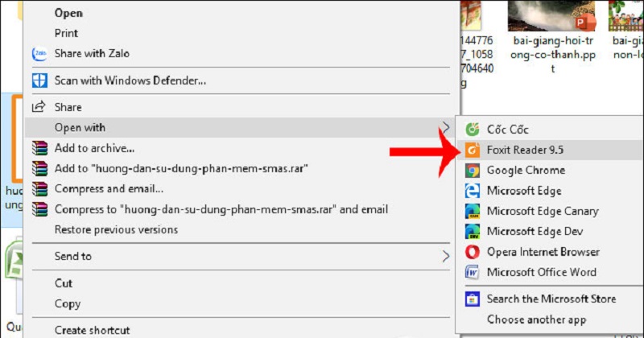Select the Share menu entry
This screenshot has height=338, width=644.
pyautogui.click(x=242, y=107)
